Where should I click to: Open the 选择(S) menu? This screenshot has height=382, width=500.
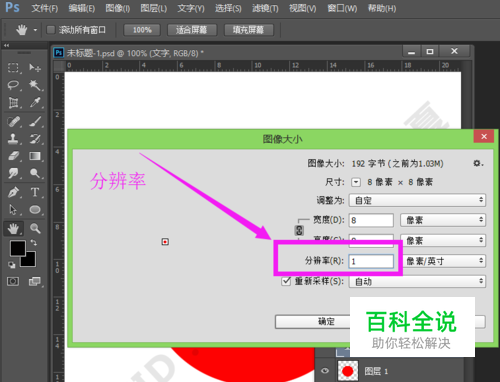click(x=228, y=8)
